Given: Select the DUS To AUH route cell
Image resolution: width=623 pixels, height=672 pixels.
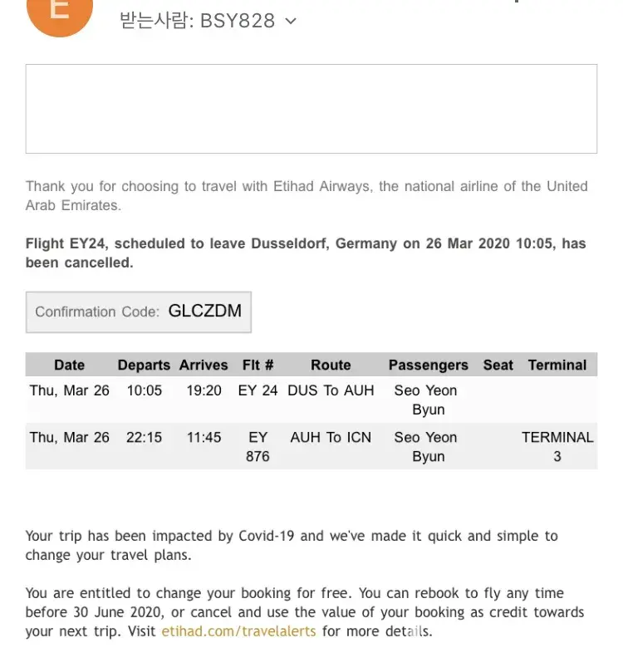Looking at the screenshot, I should click(331, 390).
